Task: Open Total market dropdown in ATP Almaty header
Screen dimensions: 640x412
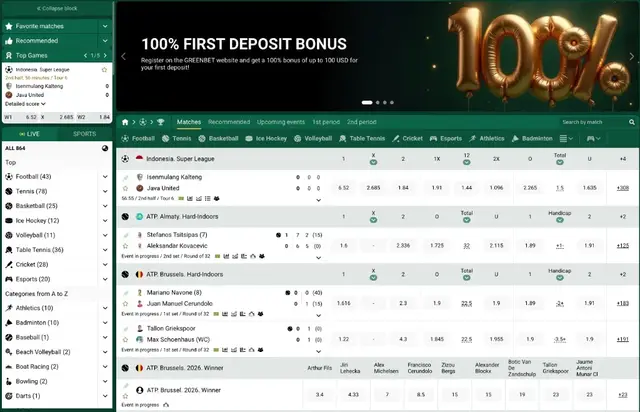Action: tap(467, 220)
